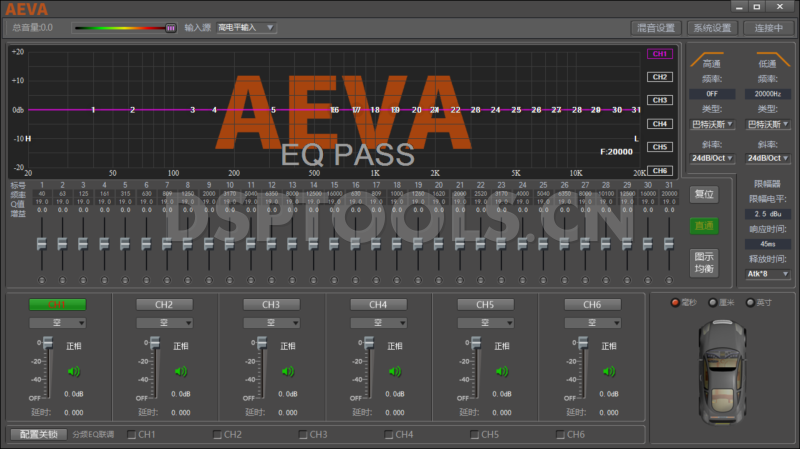Mute the CH1 speaker icon
Viewport: 800px width, 449px height.
coord(74,371)
